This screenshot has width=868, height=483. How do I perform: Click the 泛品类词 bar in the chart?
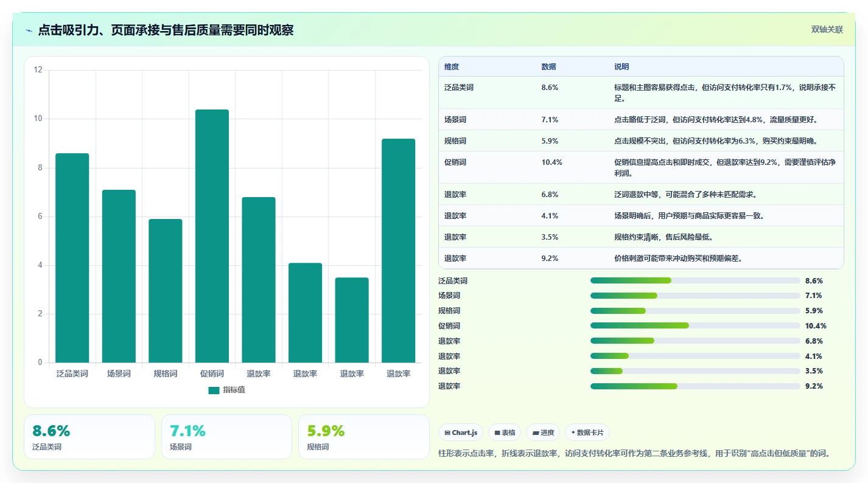coord(72,258)
